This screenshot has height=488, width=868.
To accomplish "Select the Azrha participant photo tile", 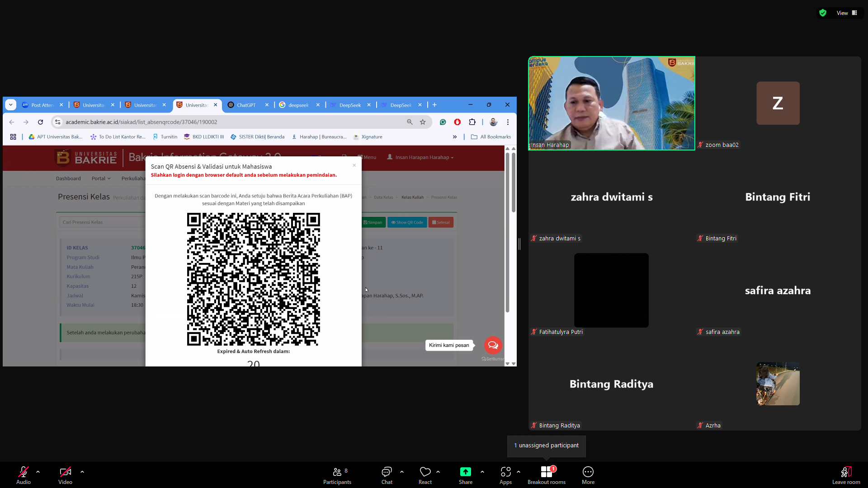I will 778,384.
